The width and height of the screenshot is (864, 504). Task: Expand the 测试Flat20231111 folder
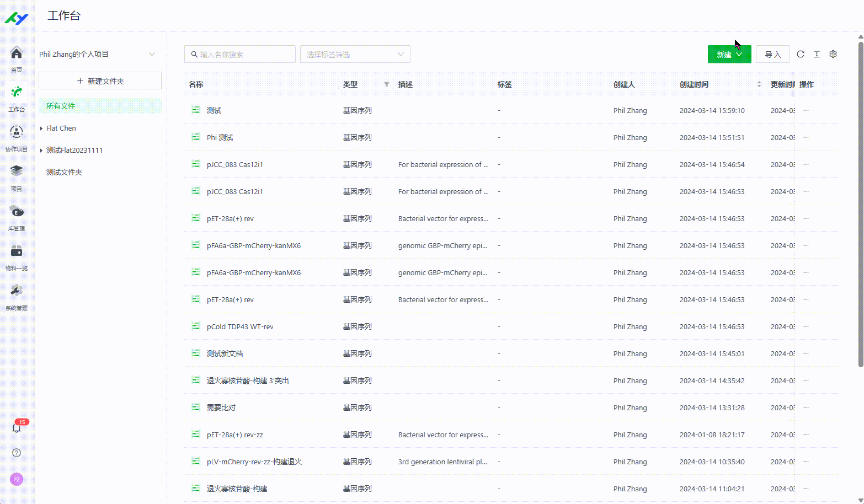[41, 151]
